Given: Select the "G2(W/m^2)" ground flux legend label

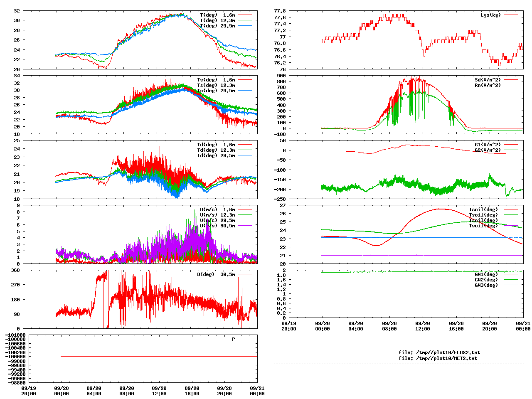Looking at the screenshot, I should coord(488,150).
